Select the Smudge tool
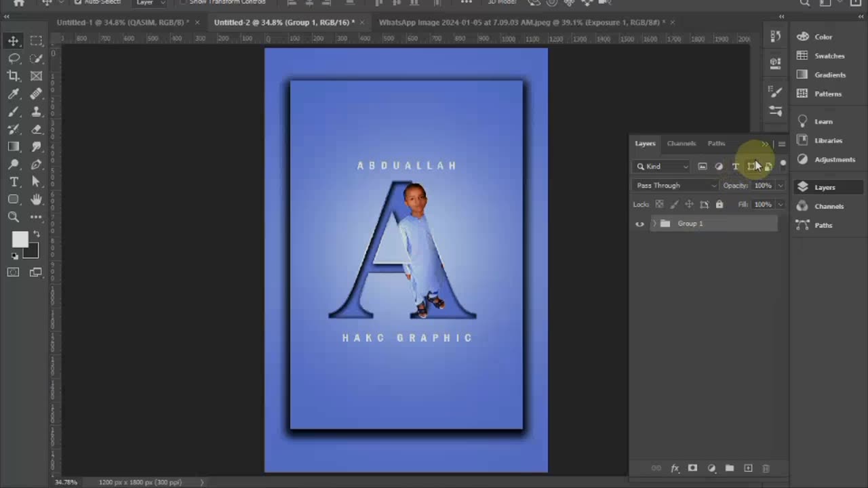The width and height of the screenshot is (868, 488). 37,146
